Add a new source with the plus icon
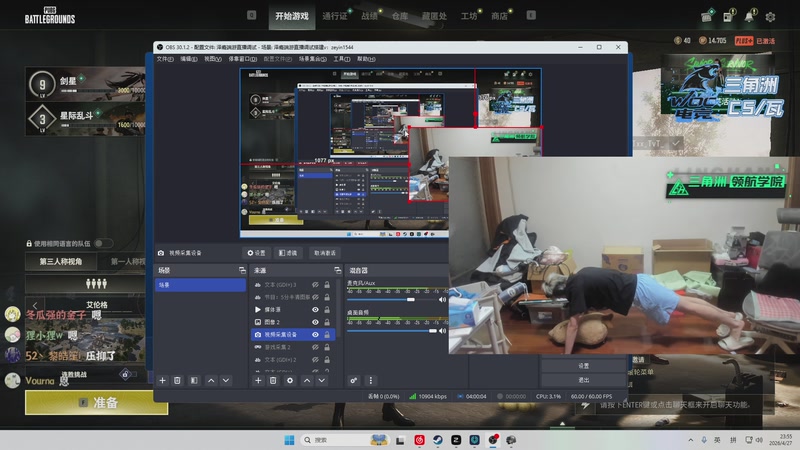Image resolution: width=800 pixels, height=450 pixels. tap(258, 381)
